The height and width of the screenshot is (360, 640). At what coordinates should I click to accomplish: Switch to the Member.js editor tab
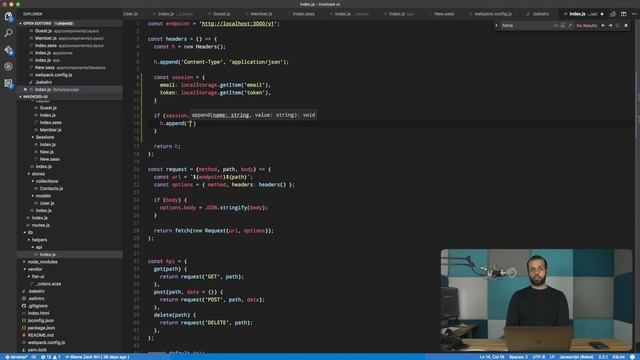261,14
